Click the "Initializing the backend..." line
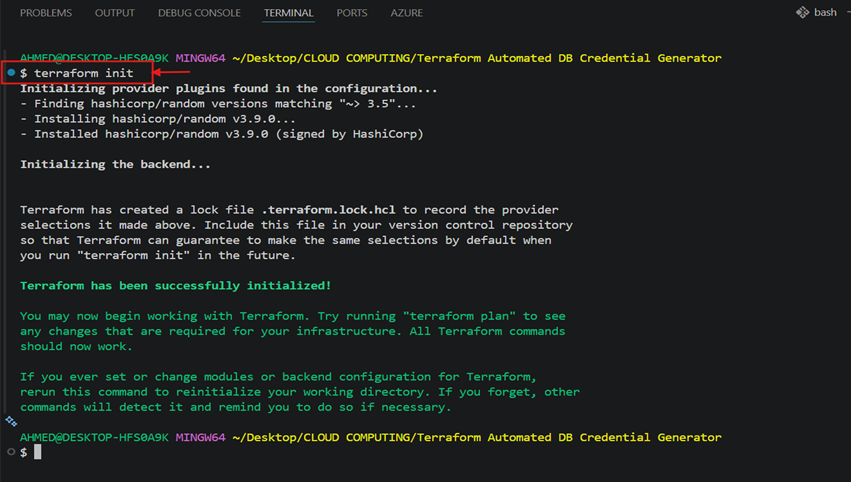Image resolution: width=851 pixels, height=482 pixels. click(115, 164)
